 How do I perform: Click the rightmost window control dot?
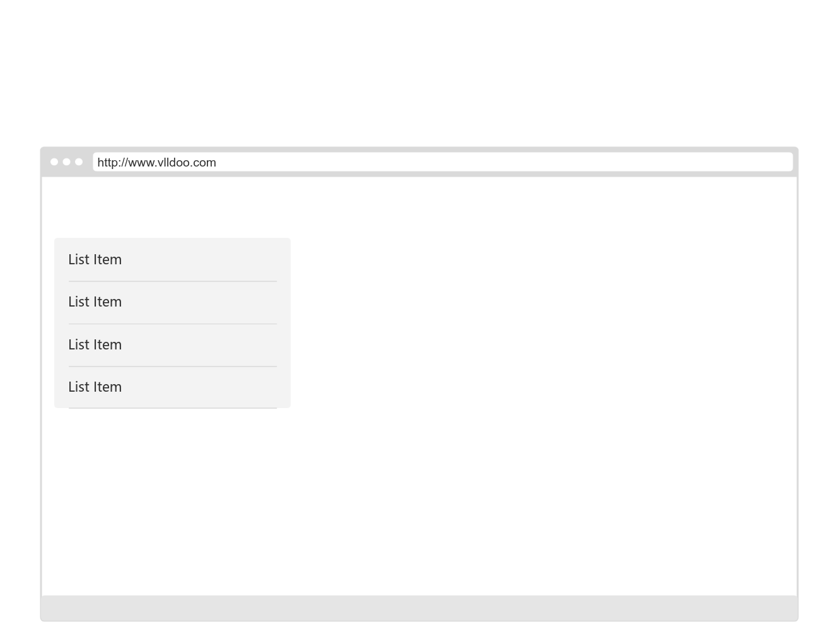(79, 162)
